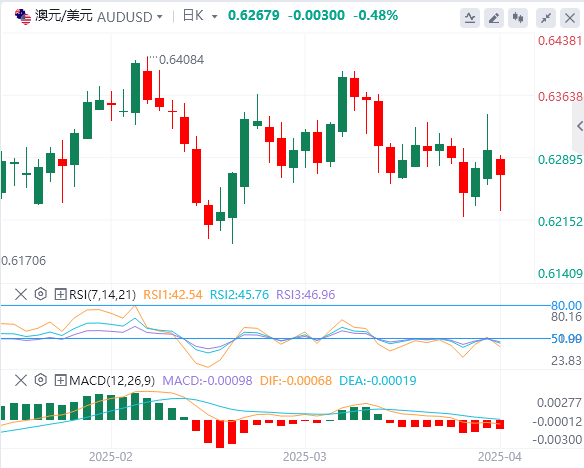Click the Australia/US flag pair icon
The height and width of the screenshot is (468, 584).
pos(23,16)
